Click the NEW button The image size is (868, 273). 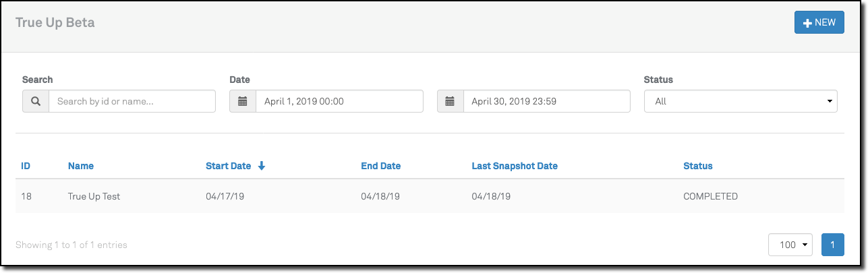(x=819, y=22)
